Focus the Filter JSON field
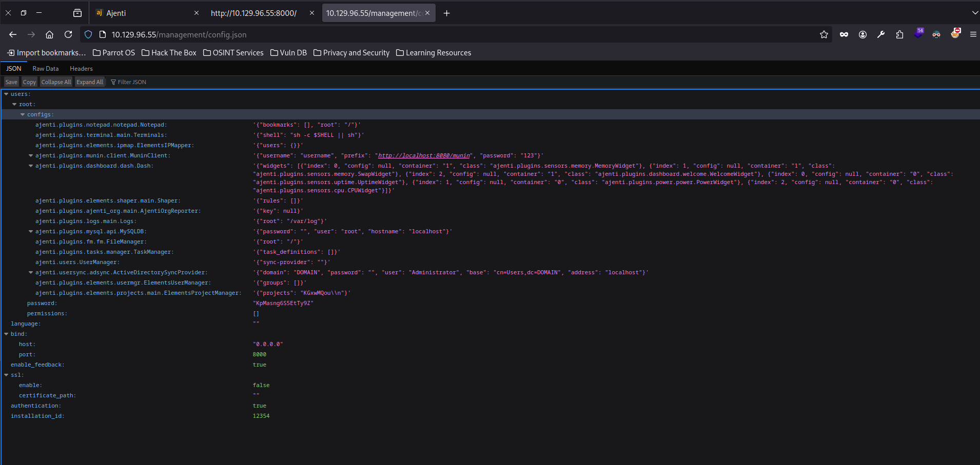Viewport: 980px width, 465px height. 132,82
